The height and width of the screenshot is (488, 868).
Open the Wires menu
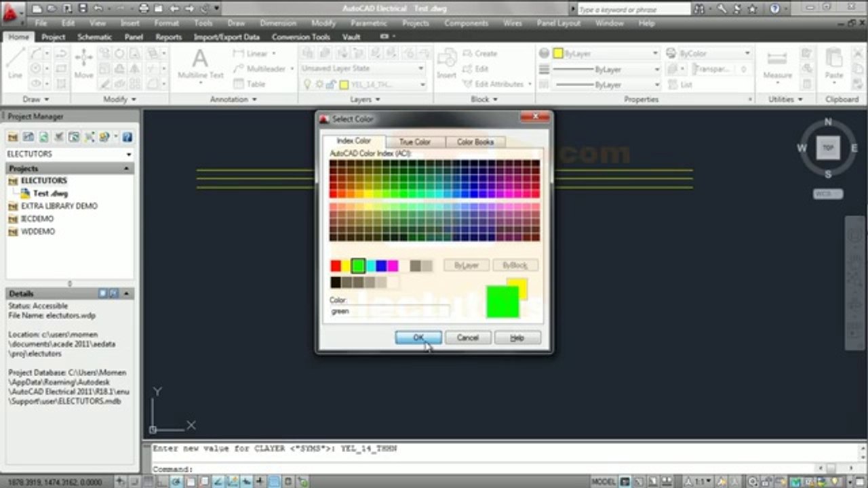coord(513,23)
